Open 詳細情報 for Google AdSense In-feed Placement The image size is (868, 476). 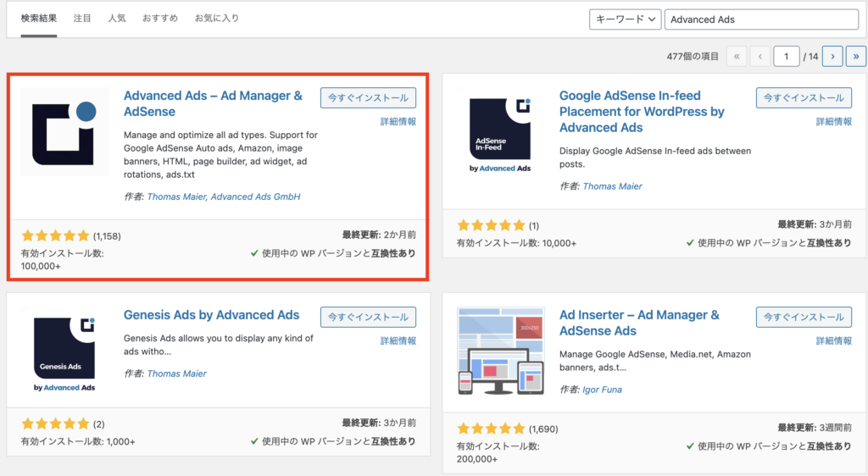(x=834, y=122)
